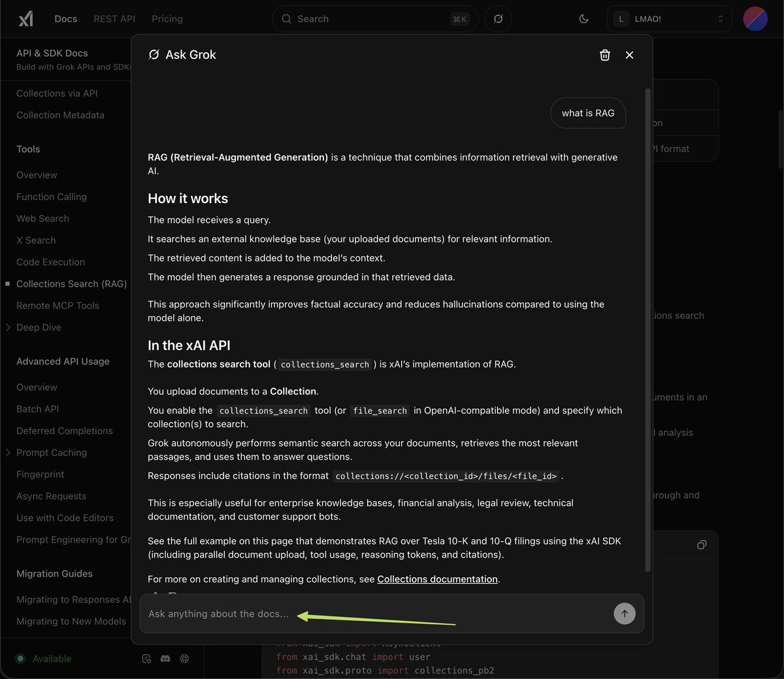This screenshot has height=679, width=784.
Task: Open Deferred Completions page
Action: (65, 431)
